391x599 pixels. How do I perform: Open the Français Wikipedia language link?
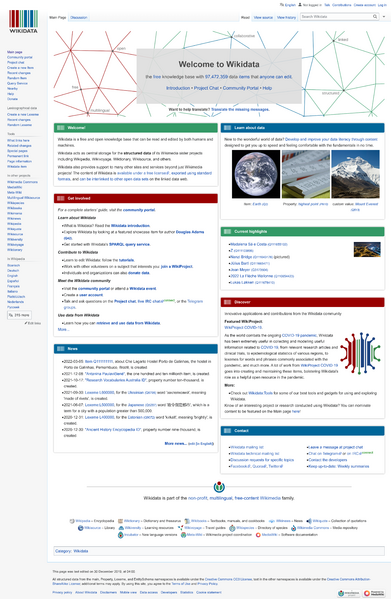13,286
